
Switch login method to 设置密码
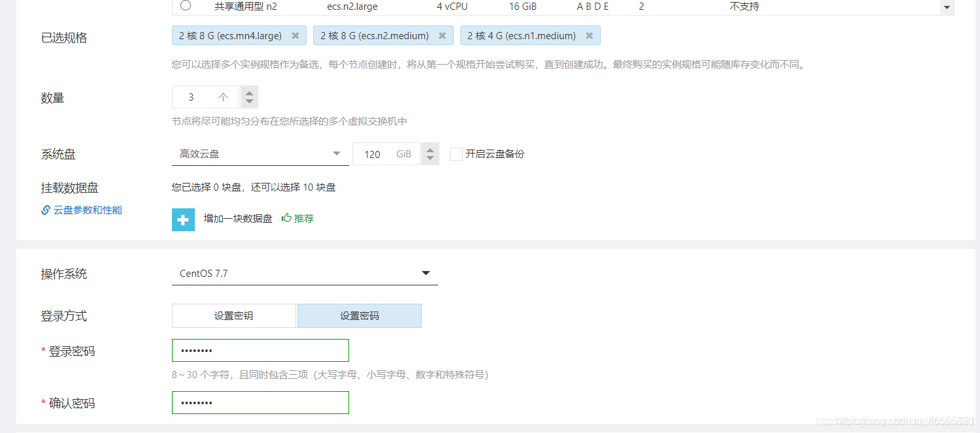point(360,315)
